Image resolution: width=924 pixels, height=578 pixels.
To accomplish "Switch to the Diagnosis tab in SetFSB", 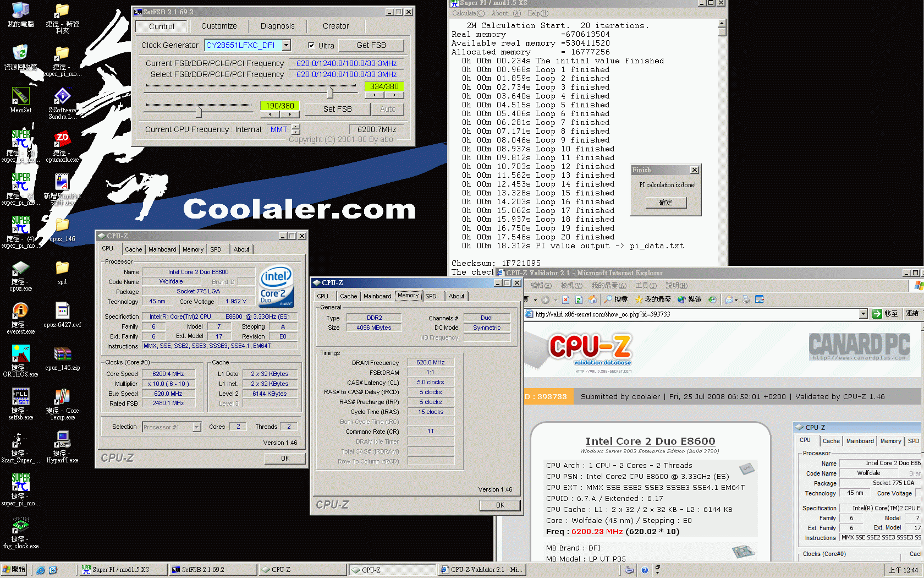I will click(277, 26).
